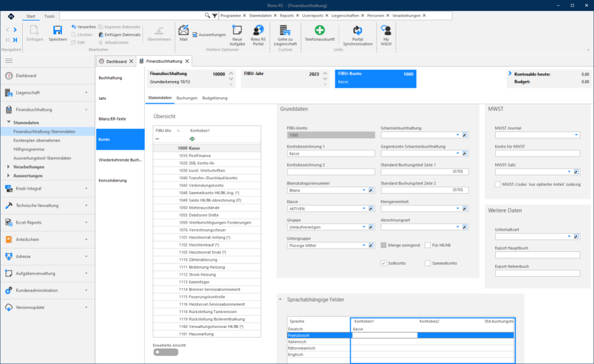This screenshot has width=594, height=364.
Task: Uncheck the Sollkonto checkbox
Action: point(383,263)
